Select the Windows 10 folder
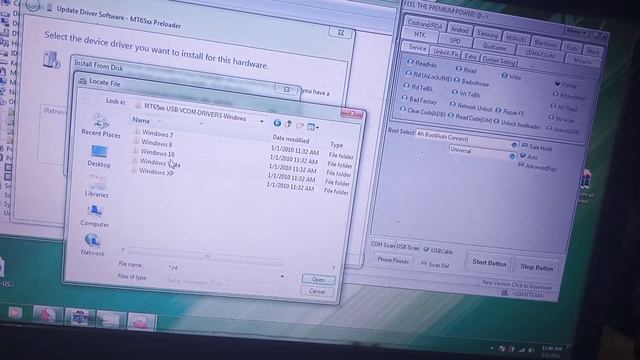 pos(153,153)
